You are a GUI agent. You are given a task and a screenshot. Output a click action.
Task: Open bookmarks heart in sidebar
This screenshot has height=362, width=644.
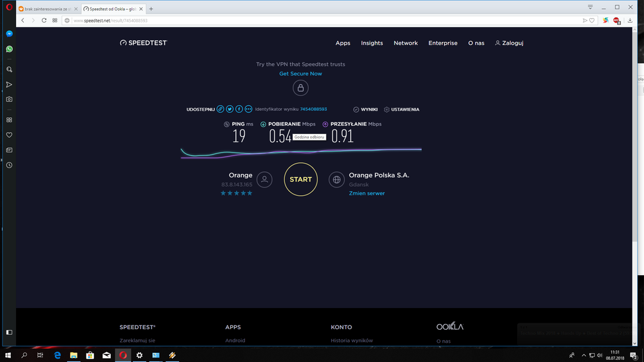pyautogui.click(x=9, y=135)
